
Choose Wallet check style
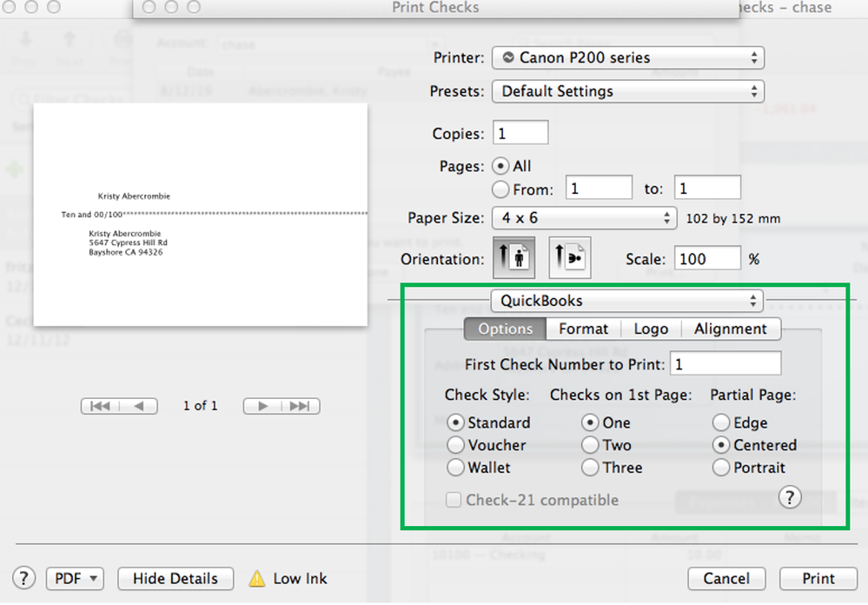pos(455,468)
